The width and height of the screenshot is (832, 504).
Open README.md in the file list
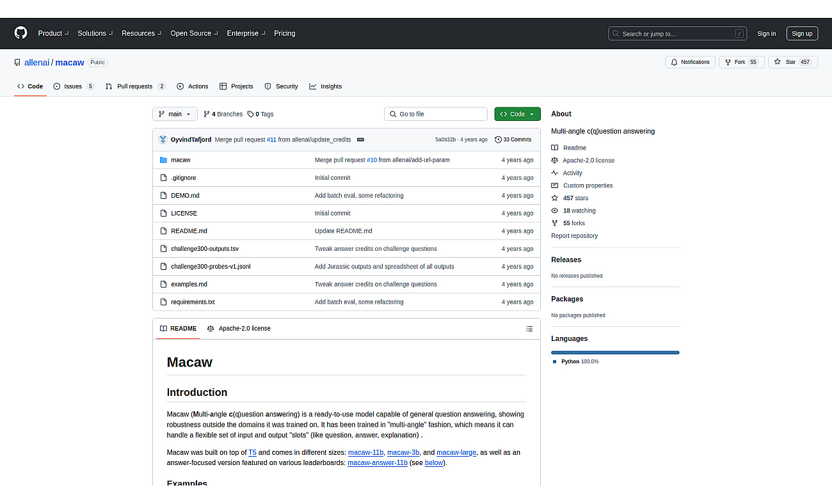[189, 231]
